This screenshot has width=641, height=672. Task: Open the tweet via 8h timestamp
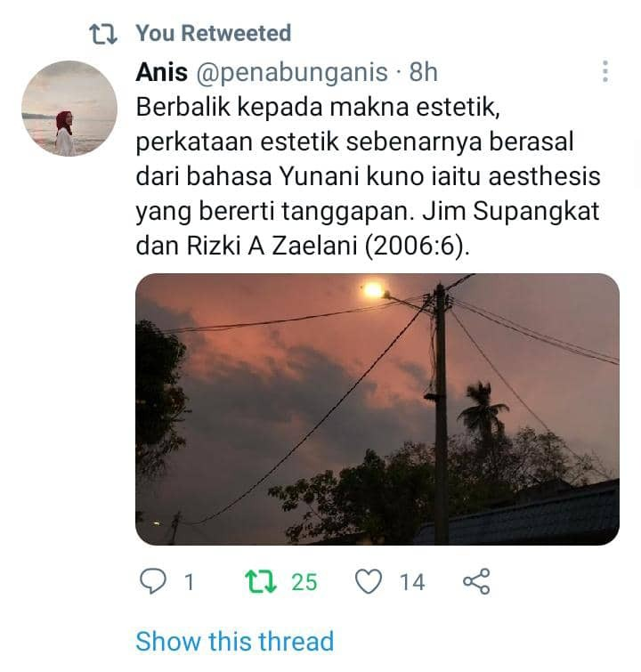point(423,72)
